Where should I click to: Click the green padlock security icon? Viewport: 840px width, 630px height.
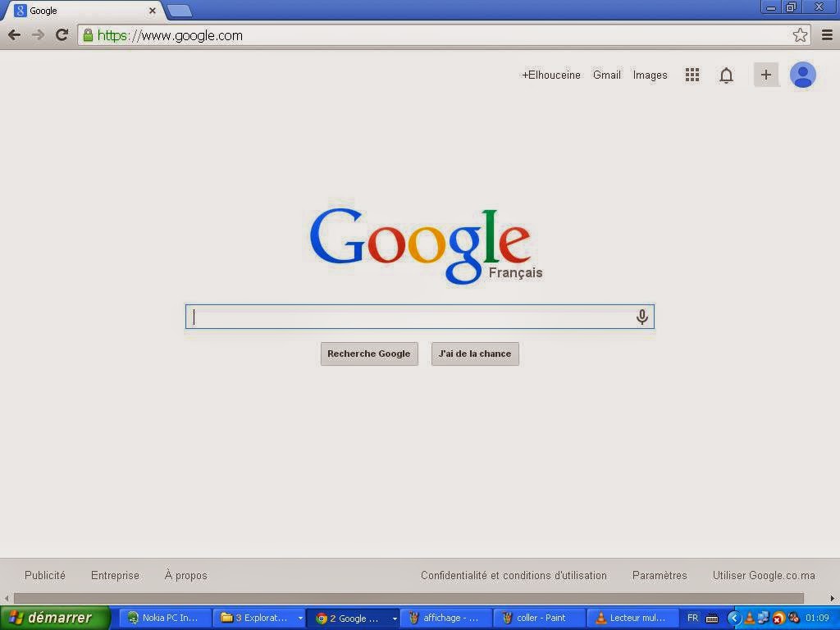[x=88, y=35]
